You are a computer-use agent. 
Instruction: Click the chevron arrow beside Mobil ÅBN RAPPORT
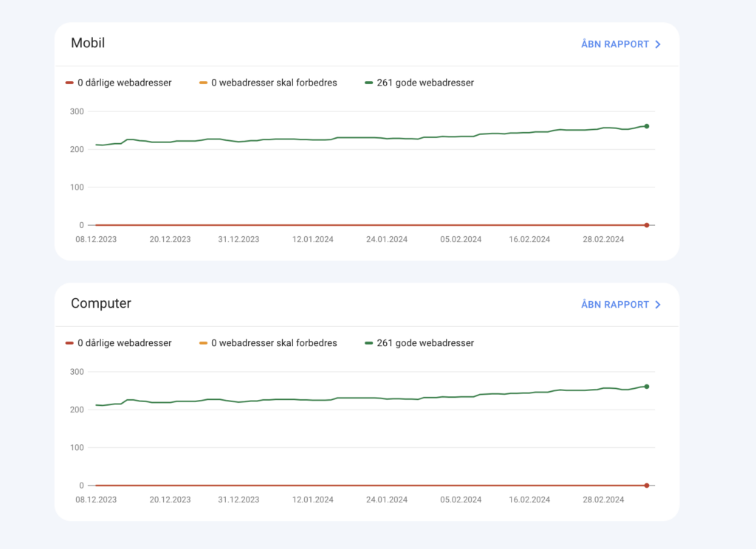(x=658, y=44)
